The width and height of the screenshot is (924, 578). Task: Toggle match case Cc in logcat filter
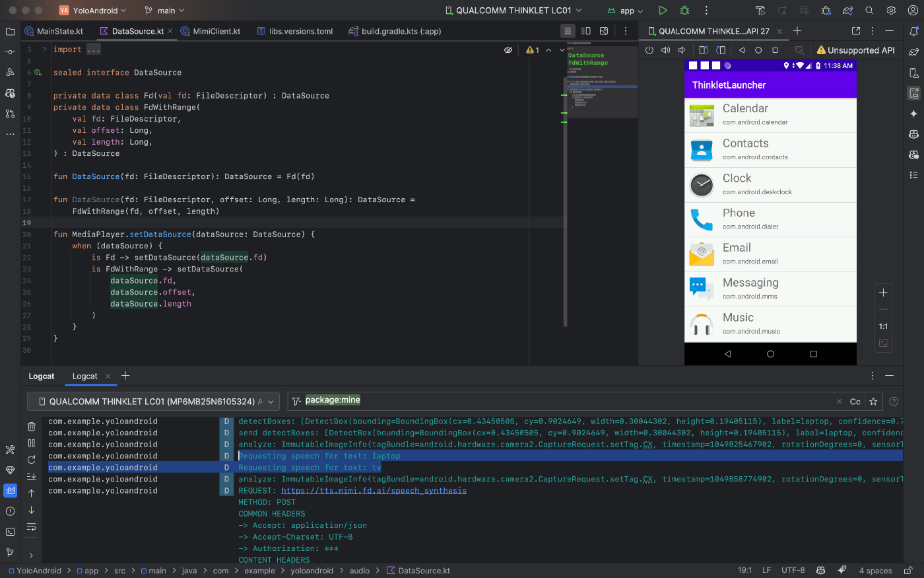point(855,402)
